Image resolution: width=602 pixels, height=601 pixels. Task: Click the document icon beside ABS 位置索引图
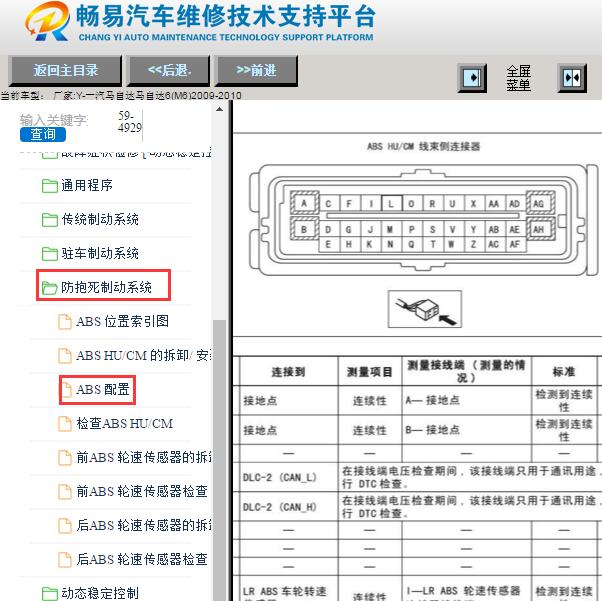coord(65,322)
